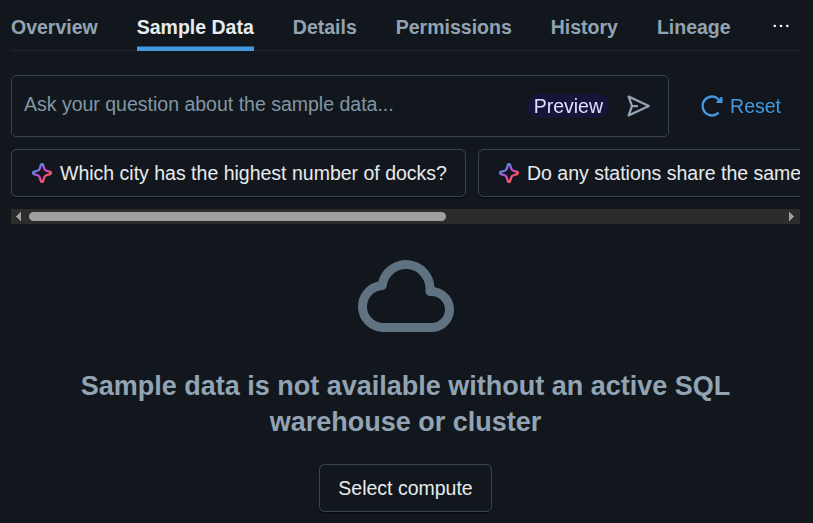
Task: Click sparkle icon beside 'Do any stations' suggestion
Action: coord(509,173)
